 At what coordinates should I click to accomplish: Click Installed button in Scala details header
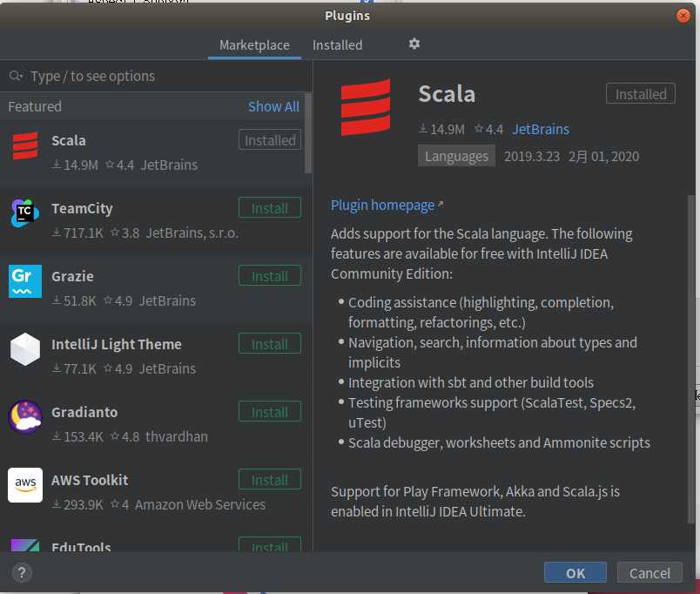coord(640,94)
